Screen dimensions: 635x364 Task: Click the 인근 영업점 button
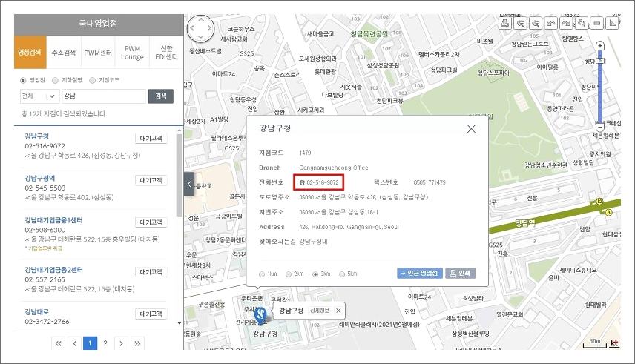tap(420, 273)
